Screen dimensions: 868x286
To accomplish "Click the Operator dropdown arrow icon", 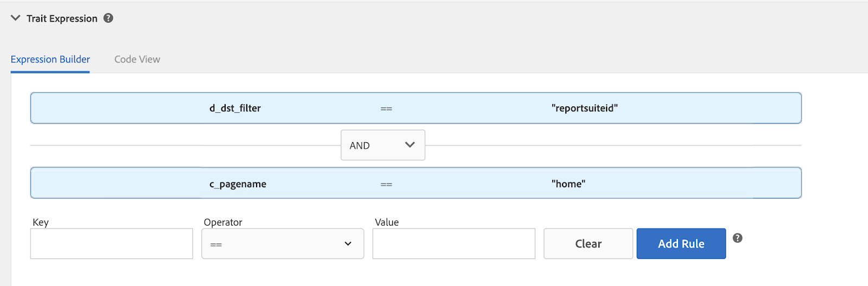I will coord(348,244).
